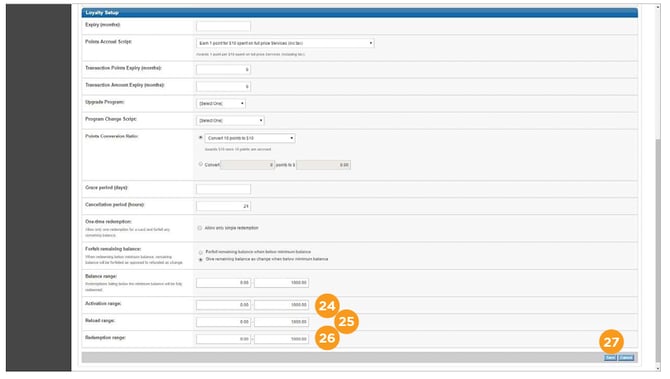Click the Grace period (days) field
The height and width of the screenshot is (379, 670).
coord(223,189)
